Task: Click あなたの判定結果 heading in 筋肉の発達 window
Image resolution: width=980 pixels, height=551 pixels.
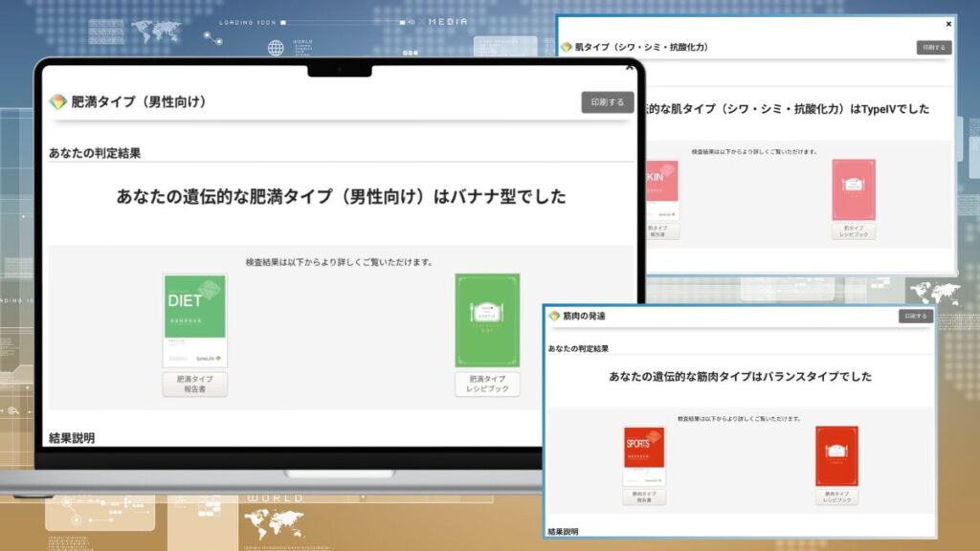Action: coord(578,348)
